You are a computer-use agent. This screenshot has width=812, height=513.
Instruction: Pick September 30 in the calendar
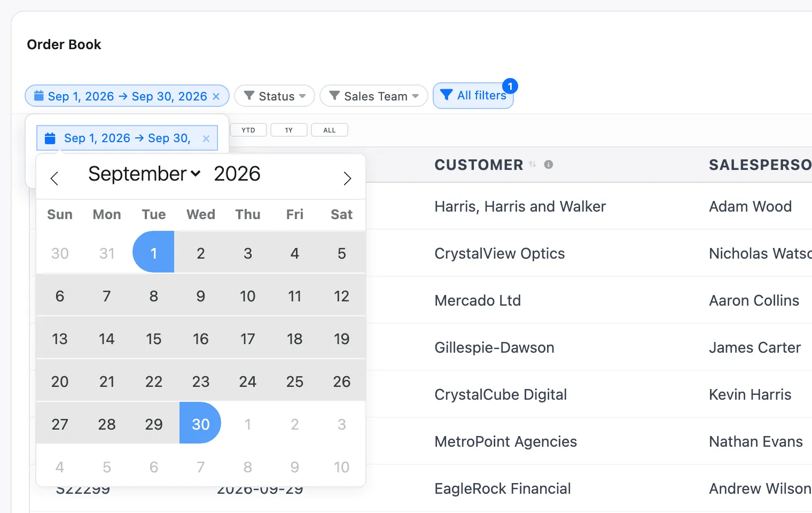(x=201, y=424)
